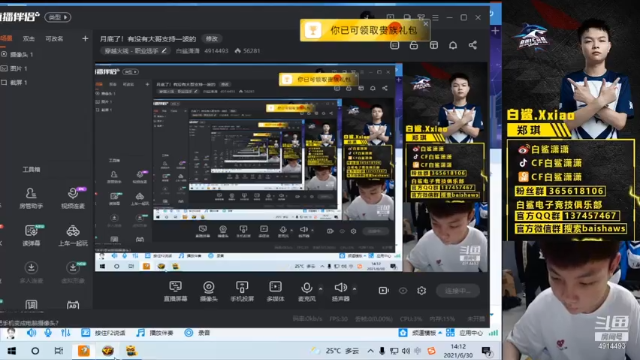Click the speaker icon in the voice bar
Viewport: 640px width, 360px height.
click(31, 333)
